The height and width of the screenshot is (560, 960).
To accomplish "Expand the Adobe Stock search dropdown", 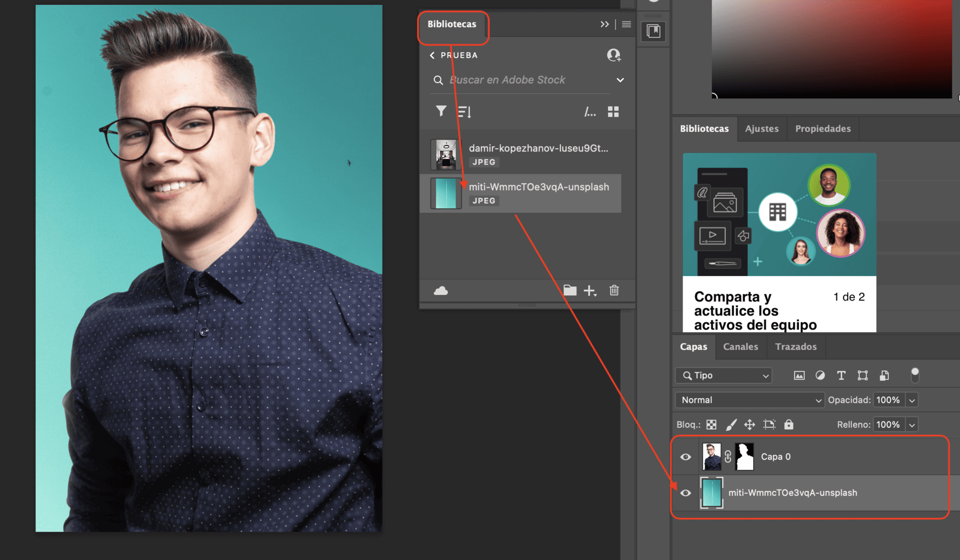I will click(620, 80).
